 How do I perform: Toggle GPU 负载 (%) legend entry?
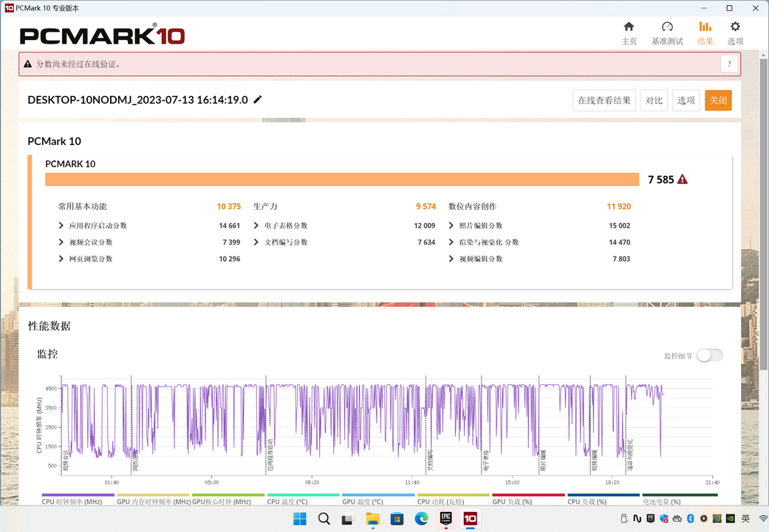pyautogui.click(x=528, y=499)
